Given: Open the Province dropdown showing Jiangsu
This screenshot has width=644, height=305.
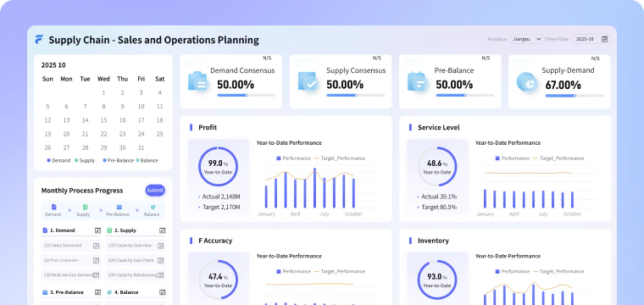Looking at the screenshot, I should tap(526, 39).
